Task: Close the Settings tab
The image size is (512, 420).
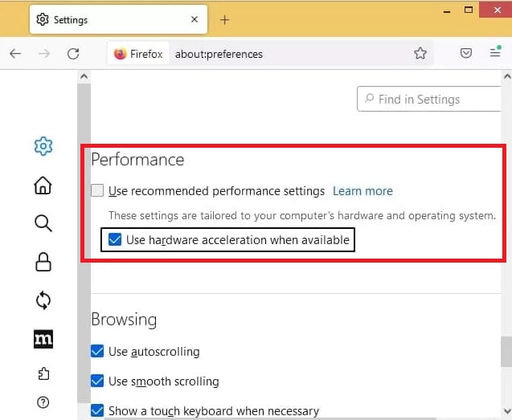Action: pyautogui.click(x=195, y=19)
